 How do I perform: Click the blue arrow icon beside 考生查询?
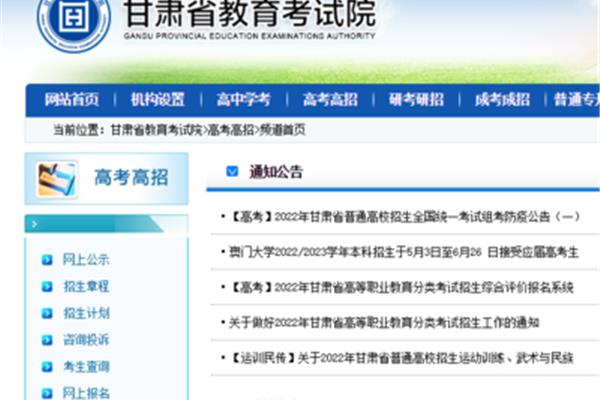pos(47,367)
